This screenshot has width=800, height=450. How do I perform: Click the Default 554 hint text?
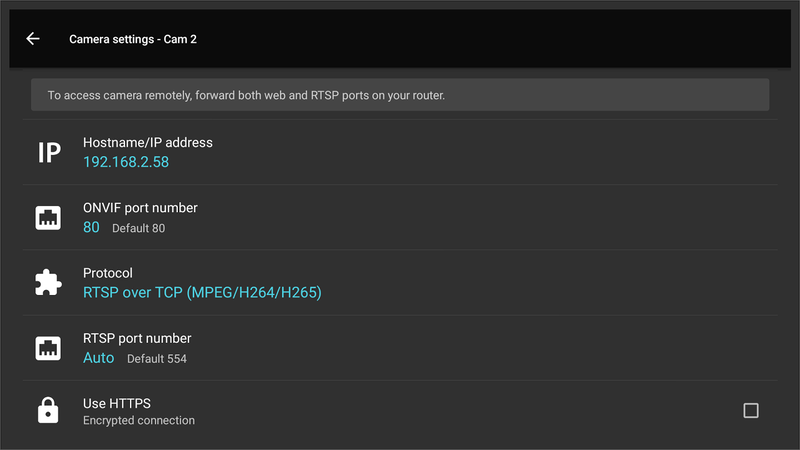pyautogui.click(x=157, y=359)
